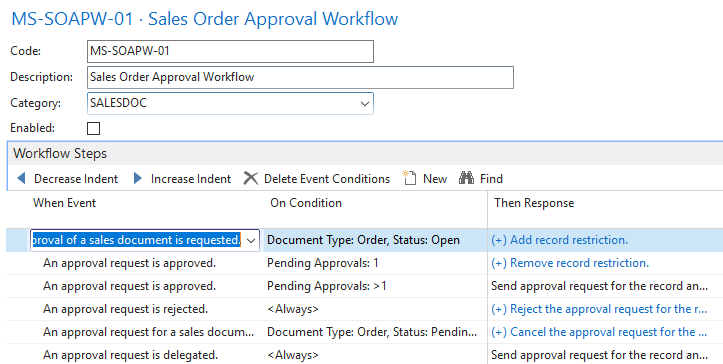Image resolution: width=723 pixels, height=364 pixels.
Task: Click the When Event column header
Action: (x=64, y=203)
